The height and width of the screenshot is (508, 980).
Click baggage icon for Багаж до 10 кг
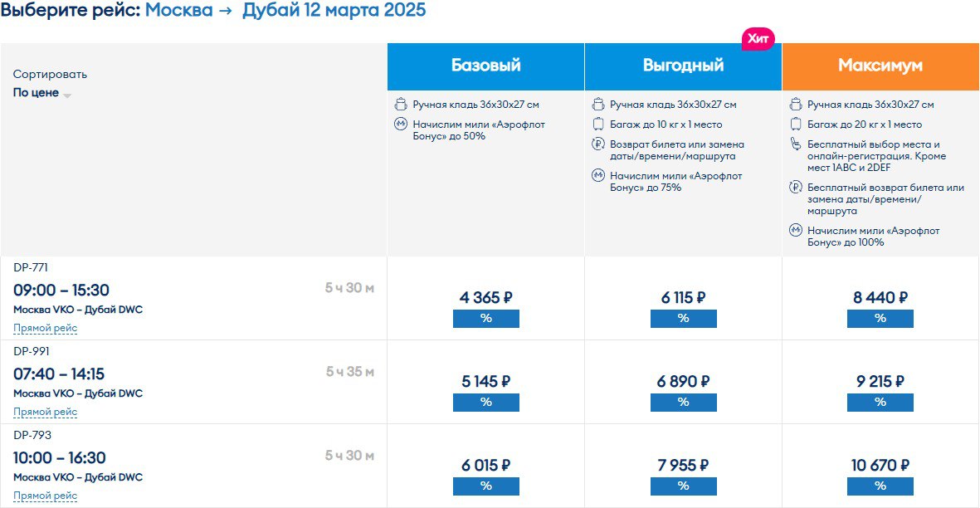pyautogui.click(x=598, y=125)
